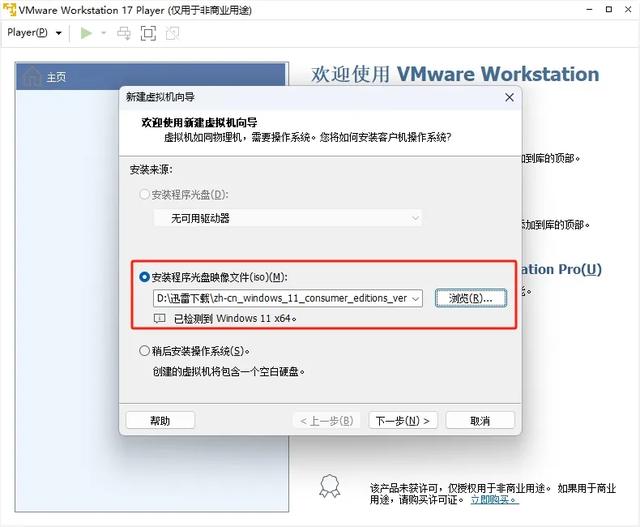Click the home icon next to 主页
This screenshot has width=640, height=527.
coord(32,76)
